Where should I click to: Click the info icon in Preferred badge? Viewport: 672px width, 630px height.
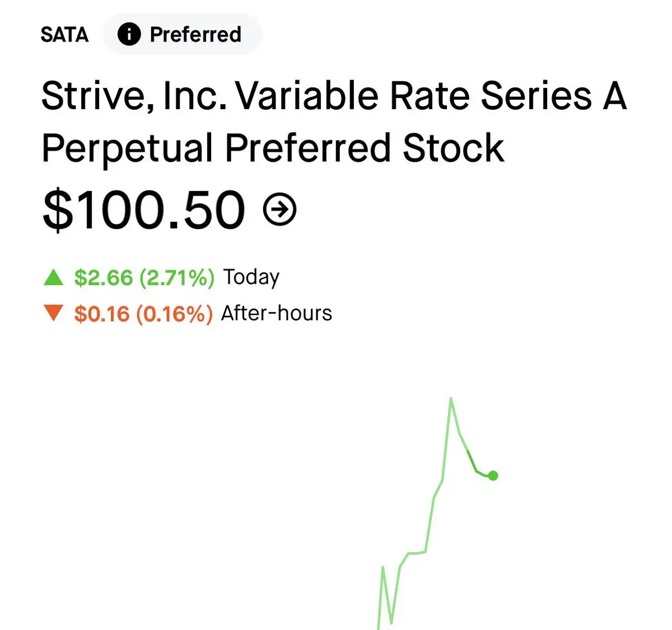click(129, 35)
